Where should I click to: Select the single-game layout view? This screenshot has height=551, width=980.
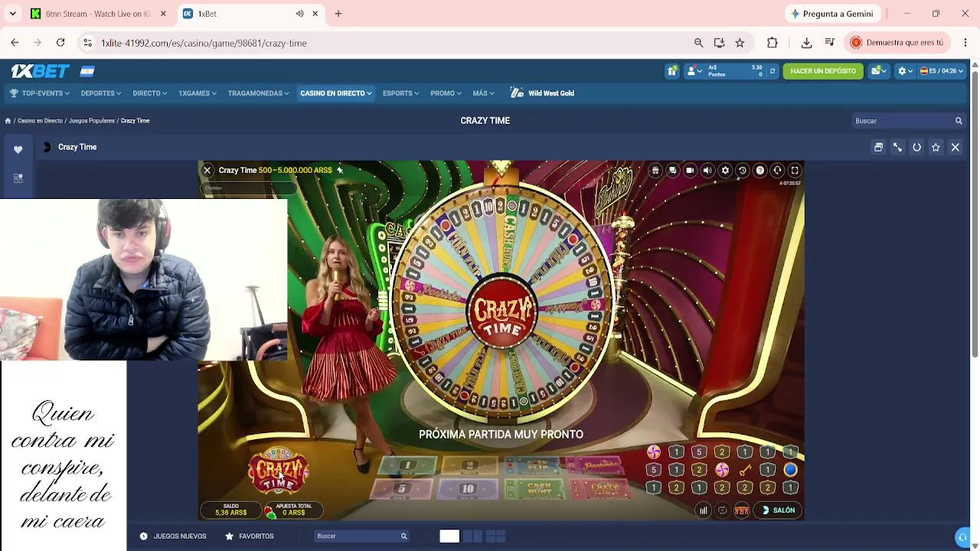[449, 536]
